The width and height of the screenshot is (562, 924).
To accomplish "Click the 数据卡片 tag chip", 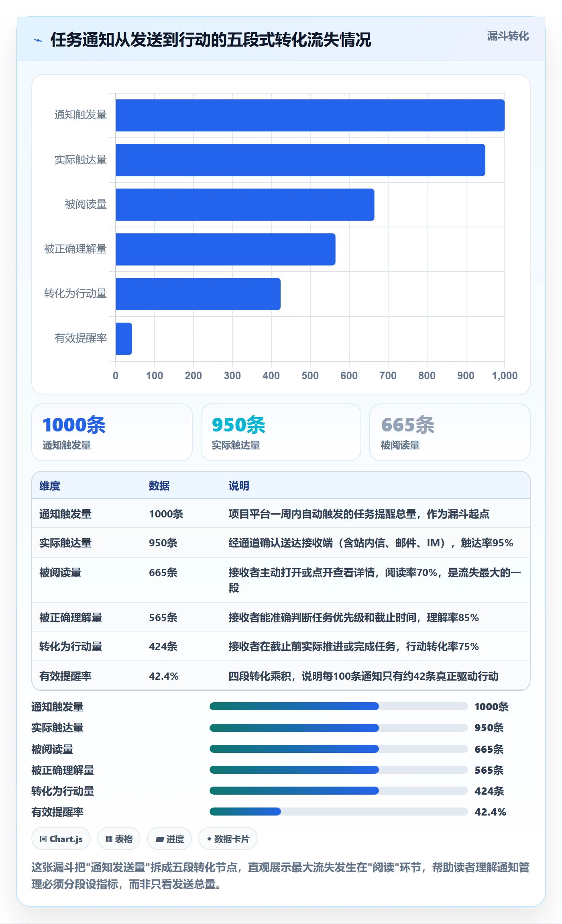I will (x=228, y=839).
